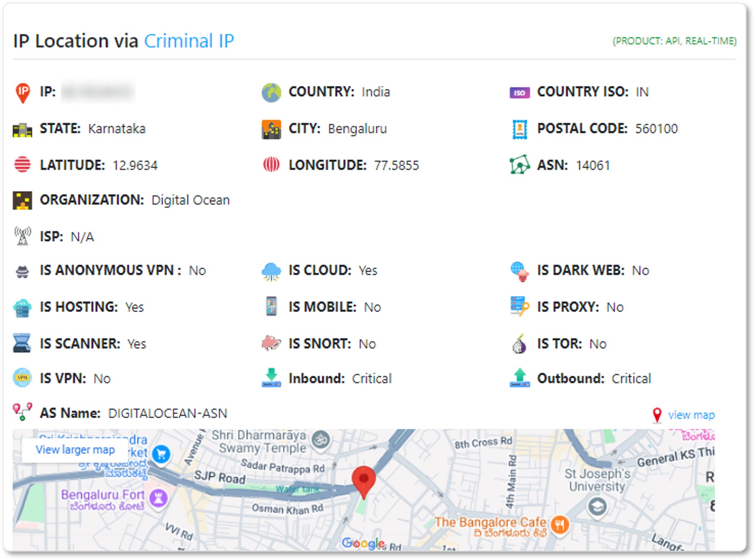755x560 pixels.
Task: Click the postage stamp icon for POSTAL CODE
Action: tap(520, 129)
